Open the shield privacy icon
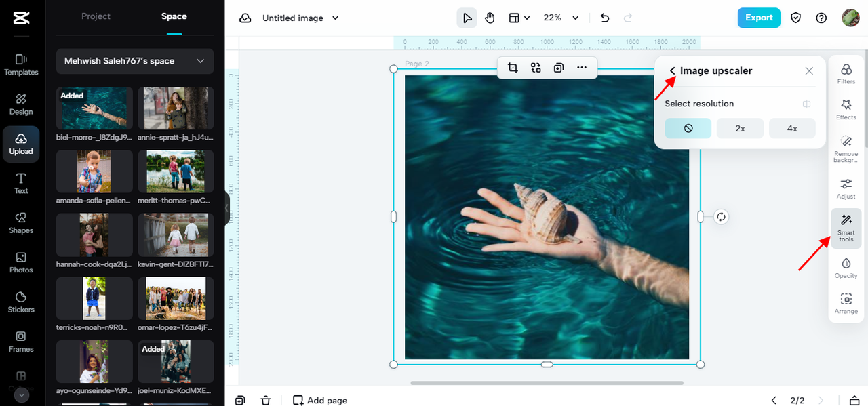 coord(796,18)
